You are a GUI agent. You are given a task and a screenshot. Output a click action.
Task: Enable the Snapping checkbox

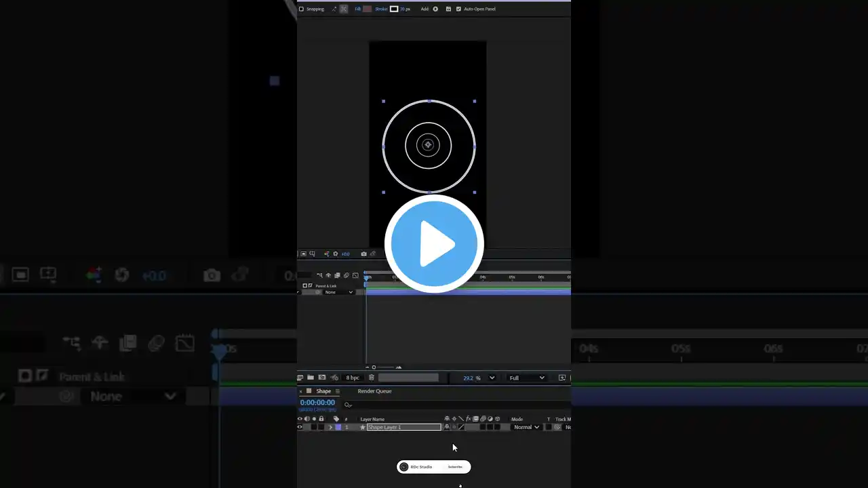(302, 9)
